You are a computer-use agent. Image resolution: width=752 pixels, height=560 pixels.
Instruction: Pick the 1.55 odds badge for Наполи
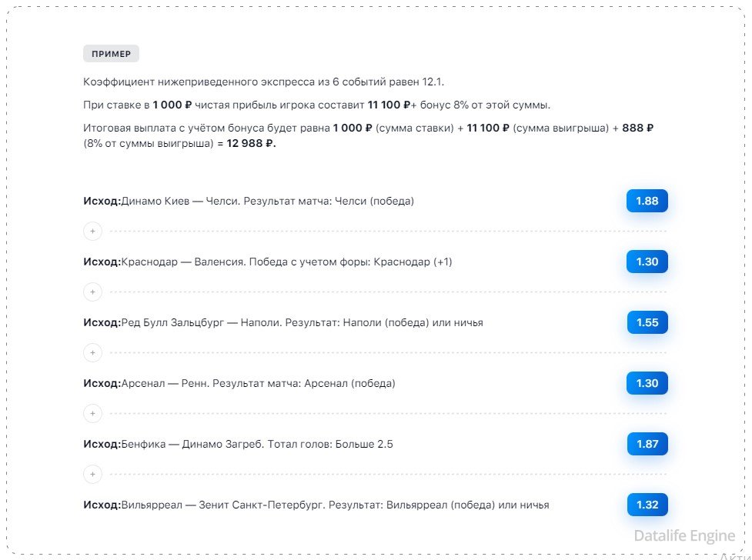click(647, 322)
